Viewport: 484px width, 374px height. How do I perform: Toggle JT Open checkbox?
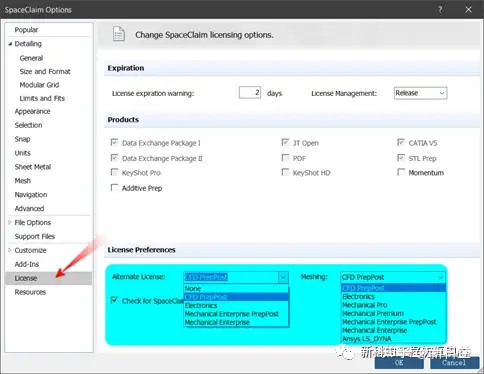[x=285, y=143]
